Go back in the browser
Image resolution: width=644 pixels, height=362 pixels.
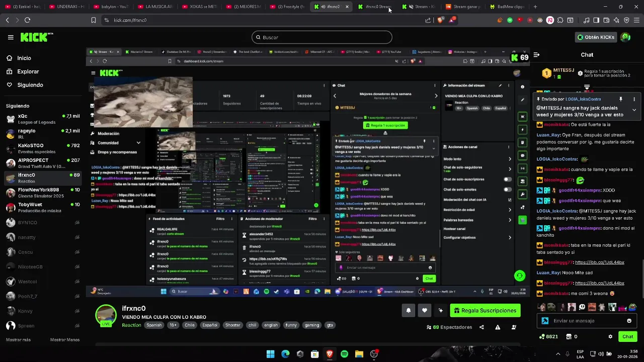click(x=7, y=20)
